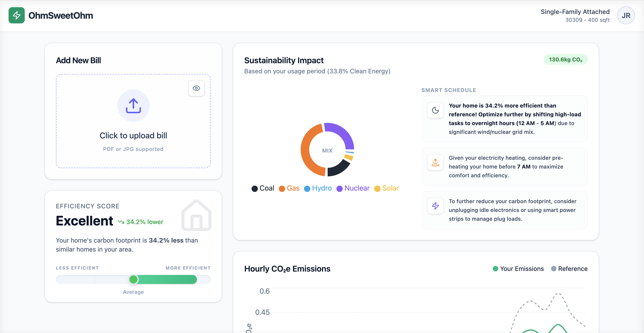The height and width of the screenshot is (333, 644).
Task: Toggle the Reference series legend
Action: [569, 269]
